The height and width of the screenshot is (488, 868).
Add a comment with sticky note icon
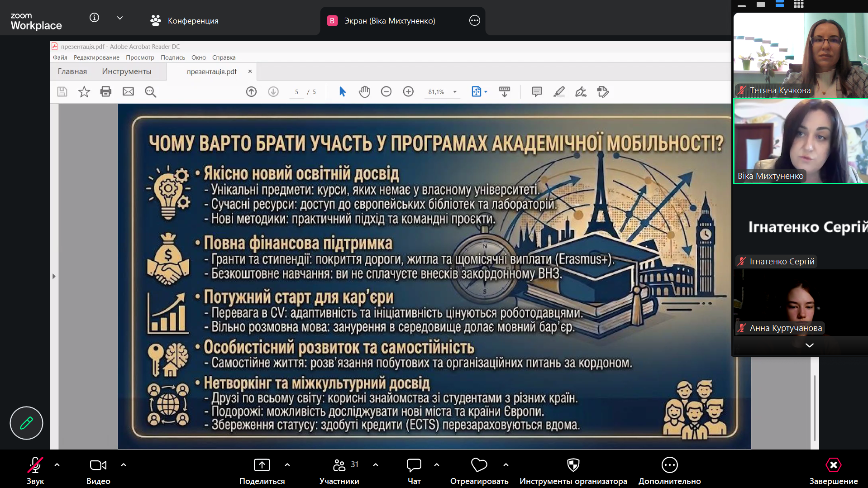[x=537, y=92]
